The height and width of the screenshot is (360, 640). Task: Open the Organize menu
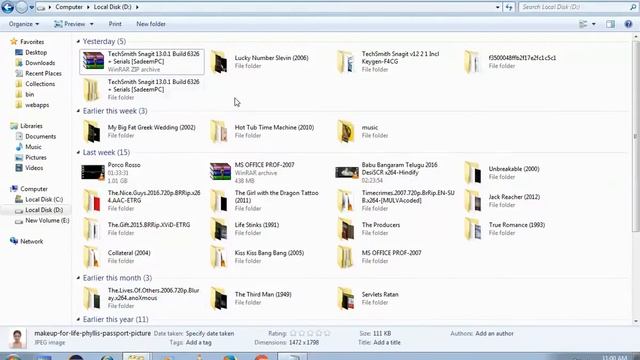(24, 24)
